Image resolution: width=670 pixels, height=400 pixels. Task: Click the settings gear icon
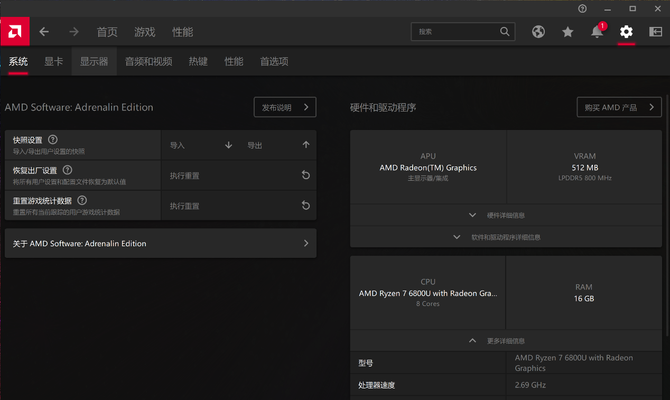tap(626, 32)
